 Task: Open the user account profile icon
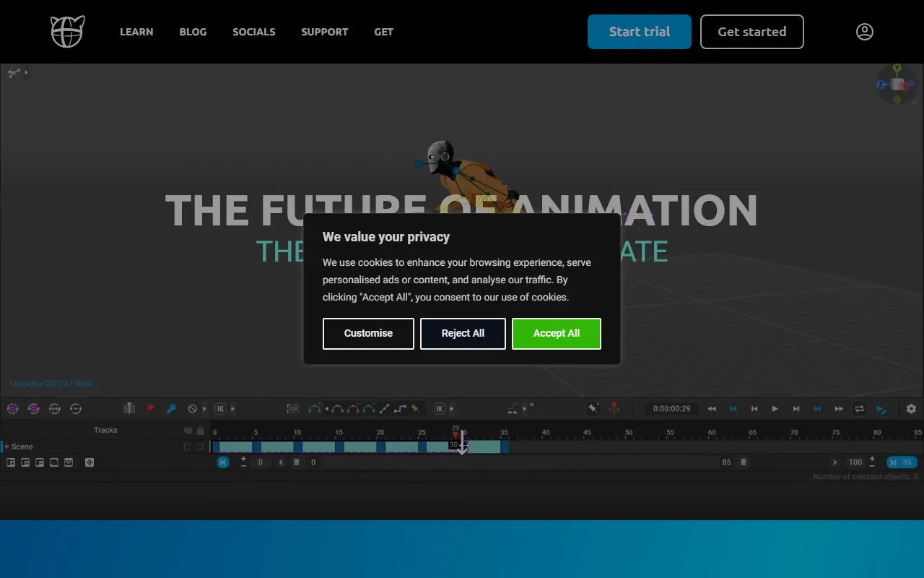(864, 32)
